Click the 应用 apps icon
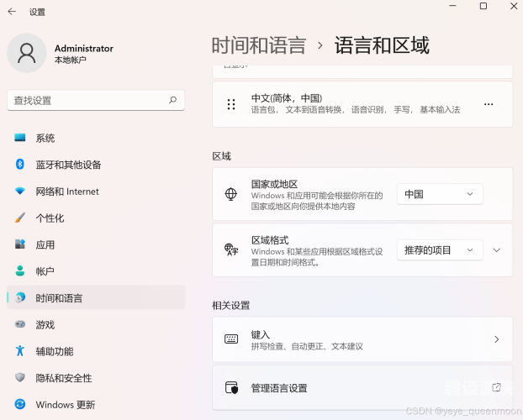Viewport: 523px width, 420px height. (x=20, y=244)
